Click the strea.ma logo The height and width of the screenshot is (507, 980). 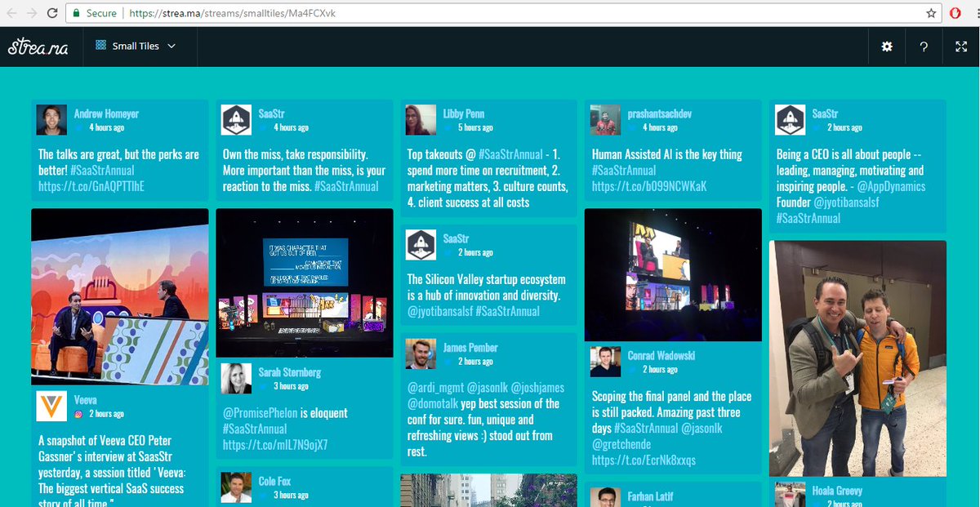[38, 47]
